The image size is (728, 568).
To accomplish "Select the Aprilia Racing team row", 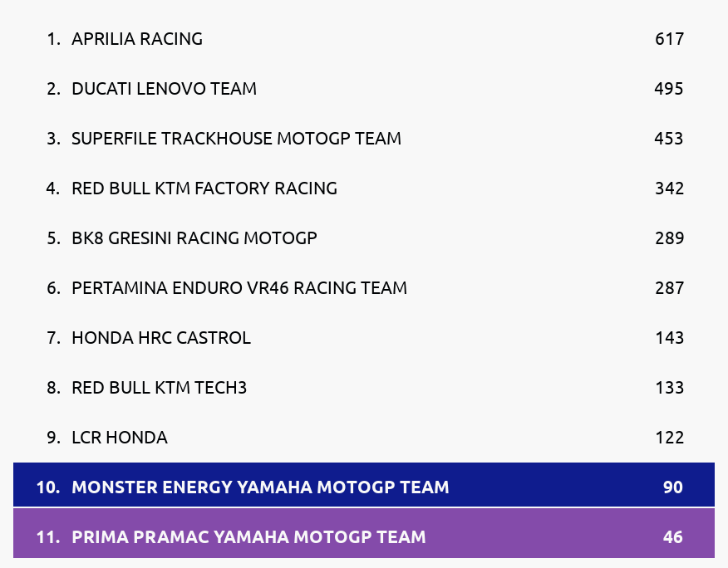I will 364,39.
